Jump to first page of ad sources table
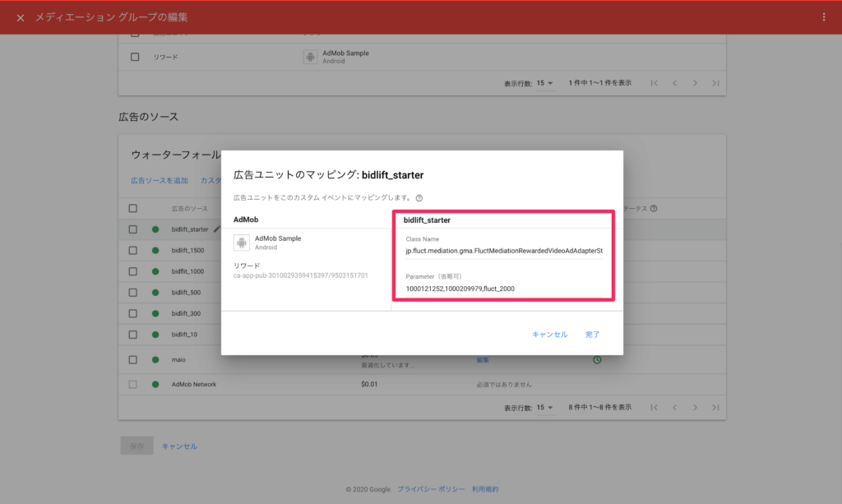Viewport: 842px width, 504px height. click(x=654, y=407)
